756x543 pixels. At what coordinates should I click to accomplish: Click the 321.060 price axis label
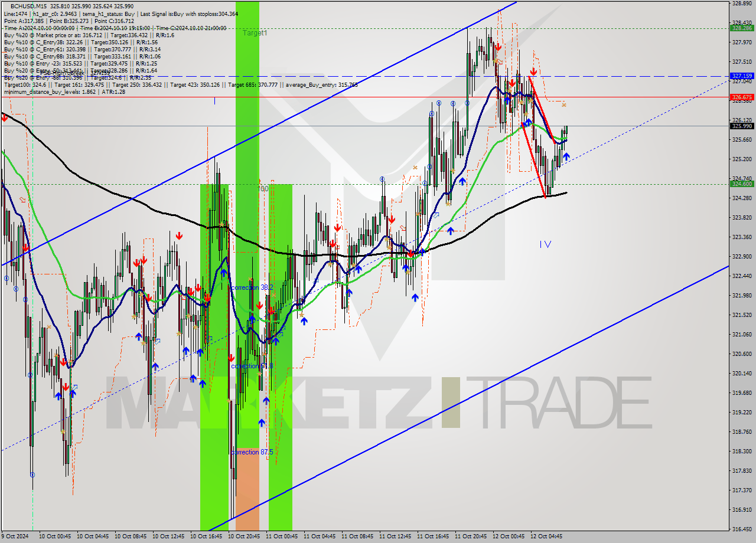742,335
